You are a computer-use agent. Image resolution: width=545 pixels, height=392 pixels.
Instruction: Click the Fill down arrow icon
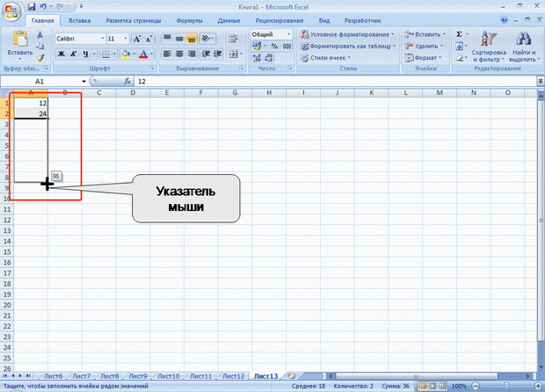pyautogui.click(x=459, y=46)
